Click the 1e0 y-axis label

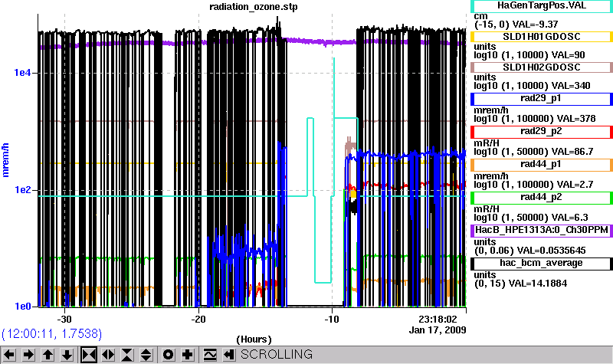pos(22,307)
